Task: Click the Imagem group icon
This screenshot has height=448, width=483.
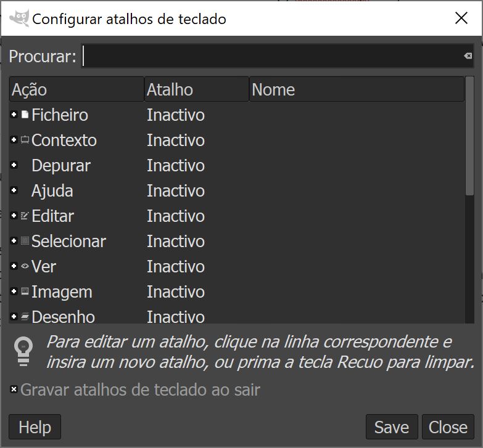Action: pos(25,291)
